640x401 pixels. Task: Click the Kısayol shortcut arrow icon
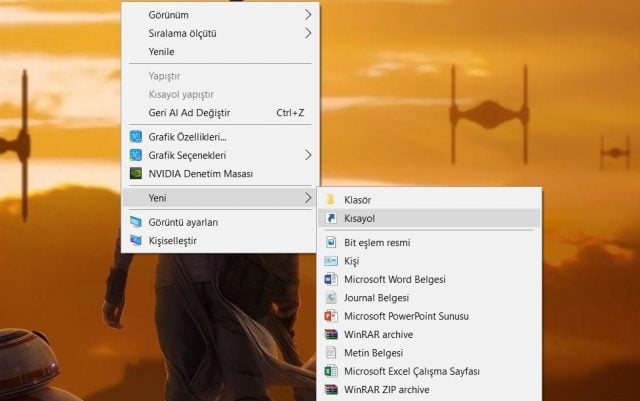331,218
